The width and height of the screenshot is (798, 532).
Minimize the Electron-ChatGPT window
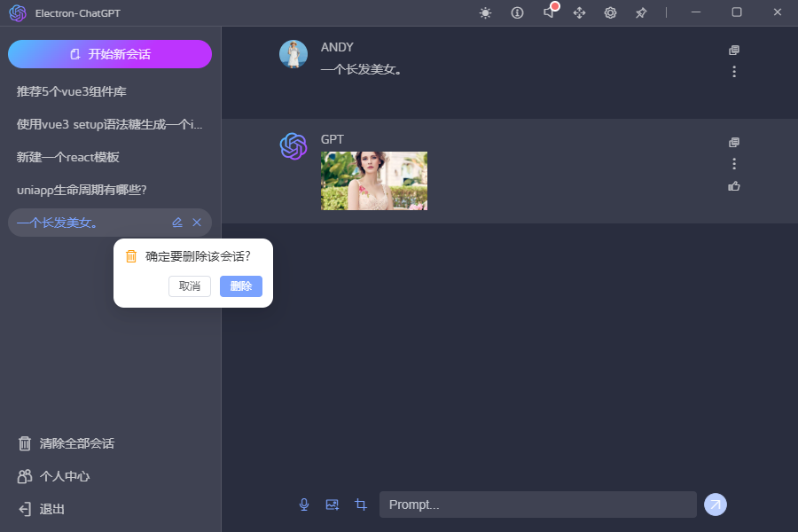point(696,12)
